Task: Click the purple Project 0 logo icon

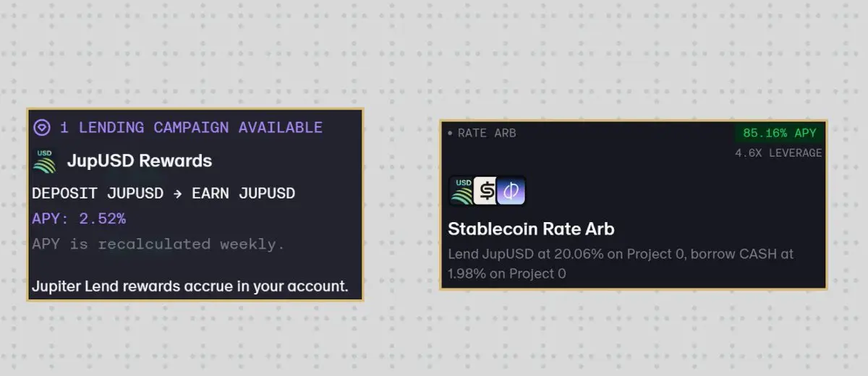Action: (511, 191)
